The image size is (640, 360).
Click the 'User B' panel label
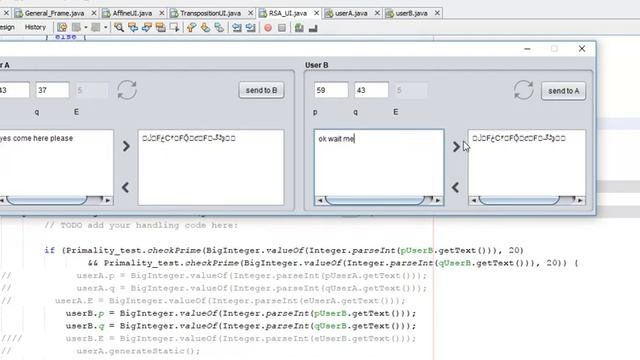coord(317,65)
